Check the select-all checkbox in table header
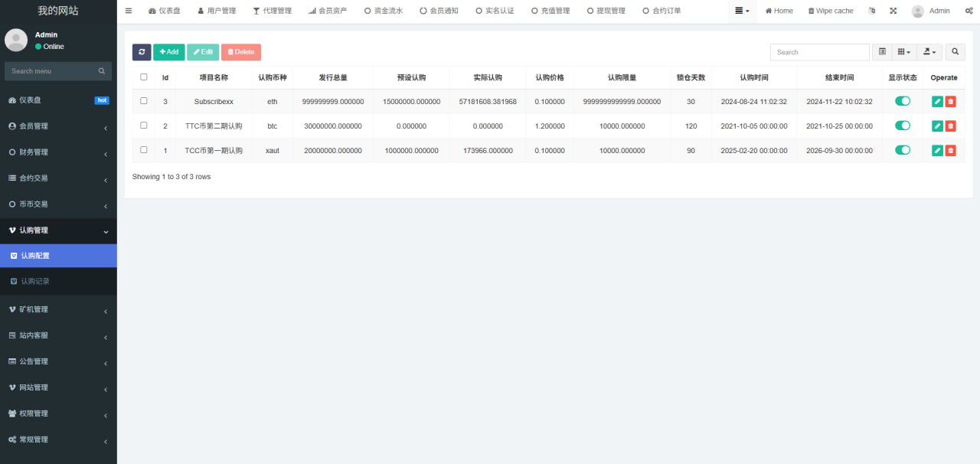980x464 pixels. click(x=144, y=77)
